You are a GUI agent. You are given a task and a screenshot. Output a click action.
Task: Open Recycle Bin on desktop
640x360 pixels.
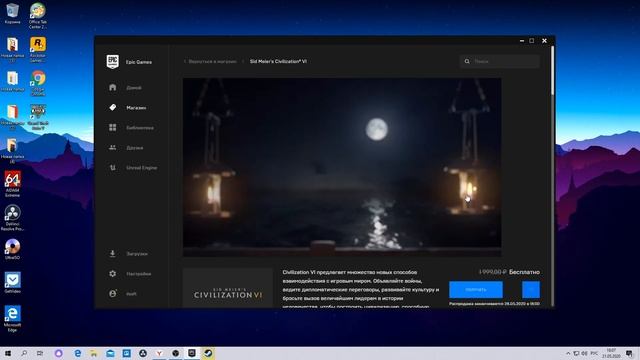pos(12,13)
